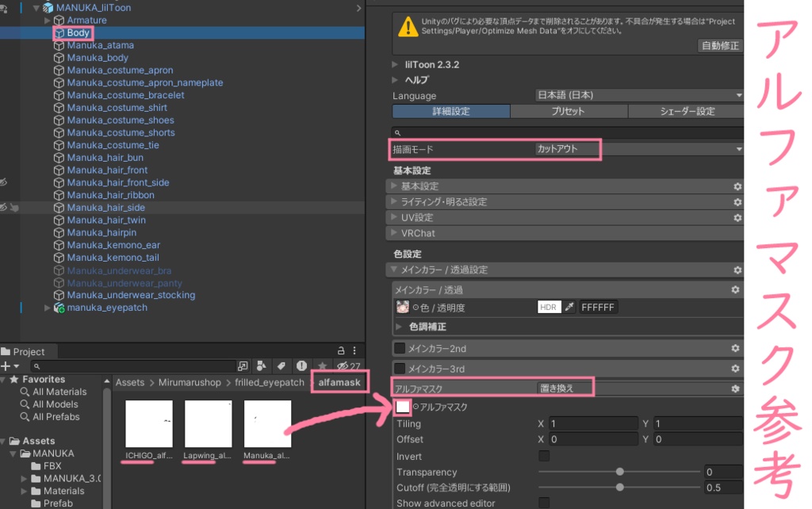The width and height of the screenshot is (812, 509).
Task: Click the Manuka_atama mesh cube icon
Action: point(59,45)
